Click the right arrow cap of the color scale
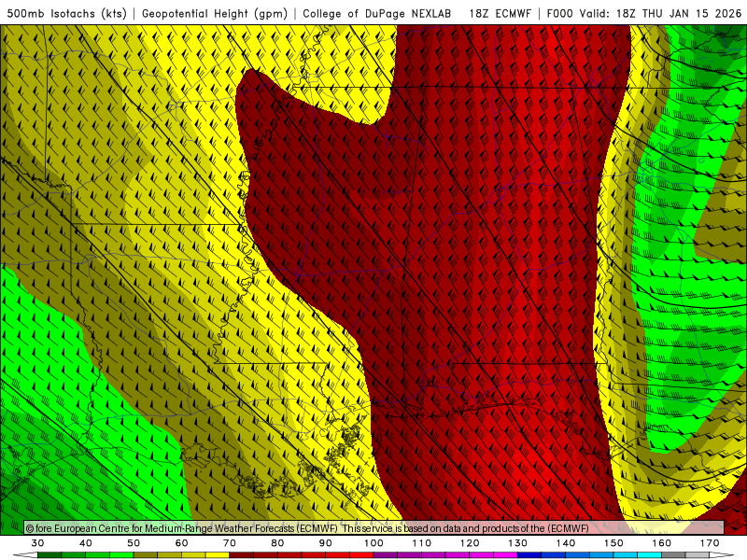This screenshot has height=560, width=747. pyautogui.click(x=721, y=555)
